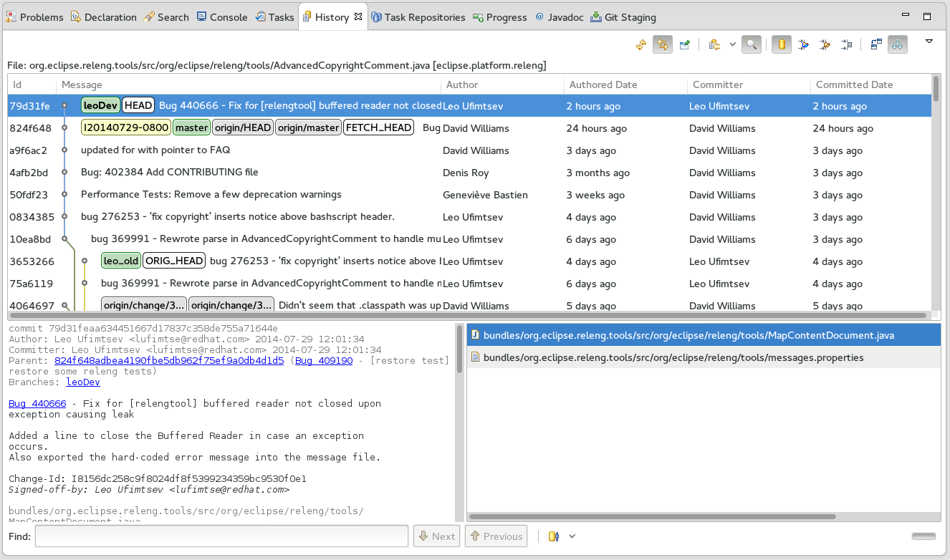Open the leoDev branch link
This screenshot has width=950, height=560.
tap(83, 382)
